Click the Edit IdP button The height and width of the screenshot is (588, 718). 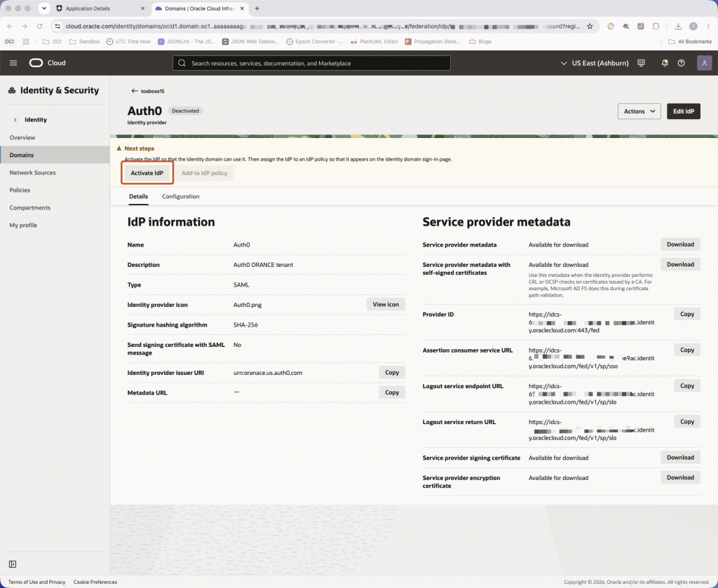(683, 111)
